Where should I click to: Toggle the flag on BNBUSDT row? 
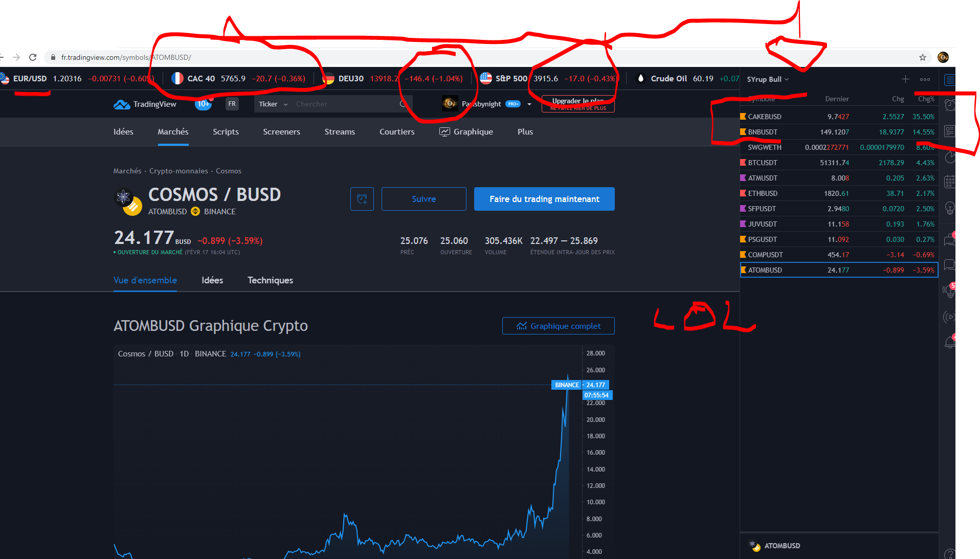[x=743, y=132]
